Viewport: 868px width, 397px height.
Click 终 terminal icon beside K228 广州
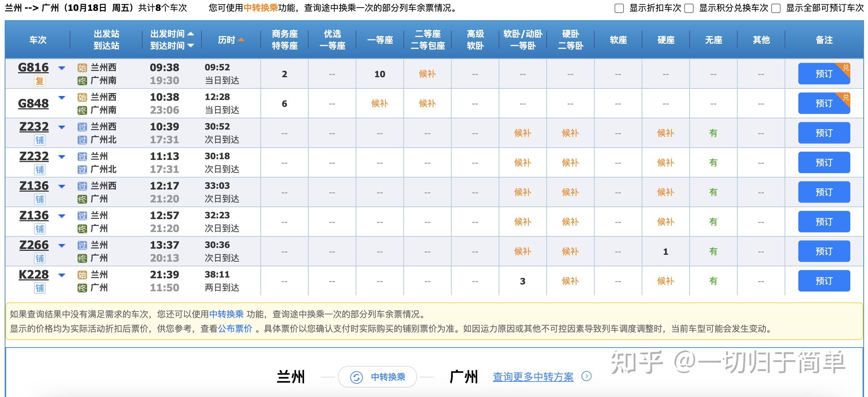click(x=82, y=288)
